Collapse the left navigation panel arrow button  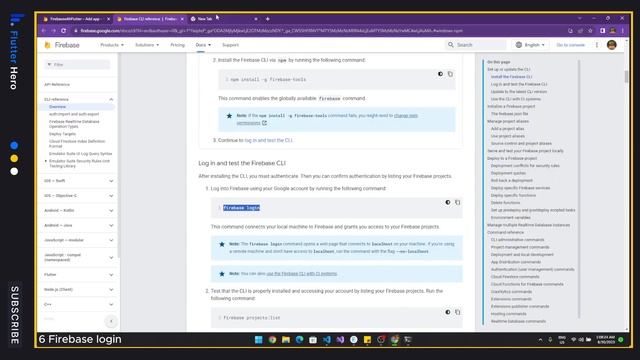tap(111, 321)
